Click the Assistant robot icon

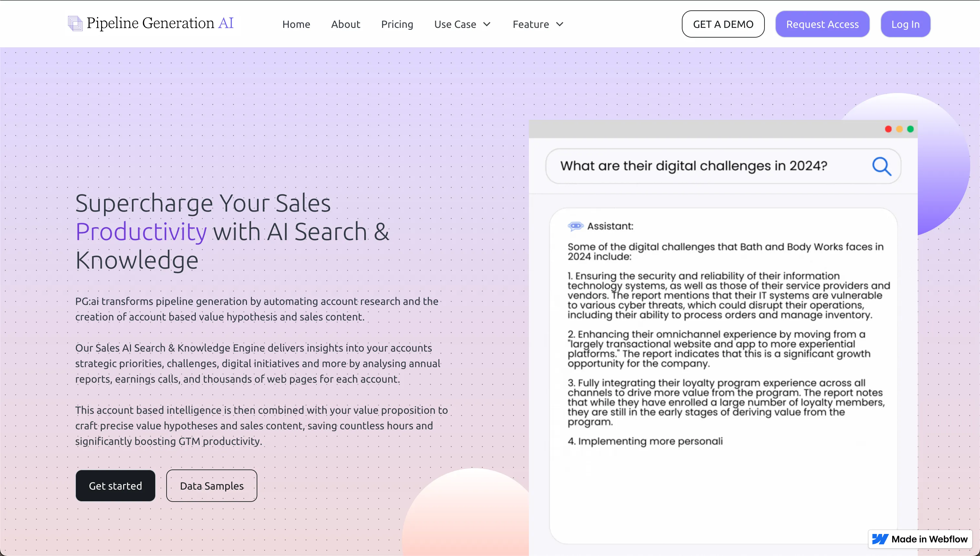(576, 226)
